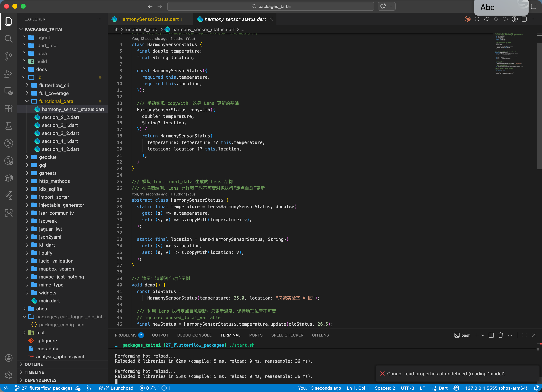
Task: Click the split editor right icon
Action: click(x=524, y=19)
